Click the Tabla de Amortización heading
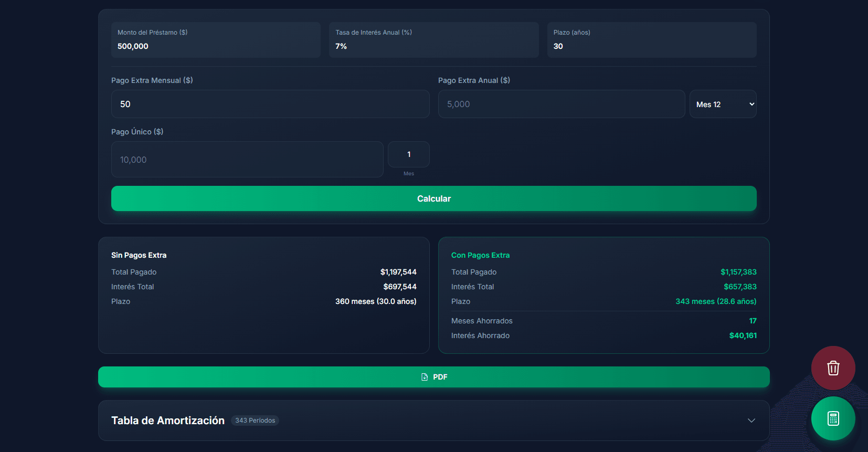 (168, 421)
